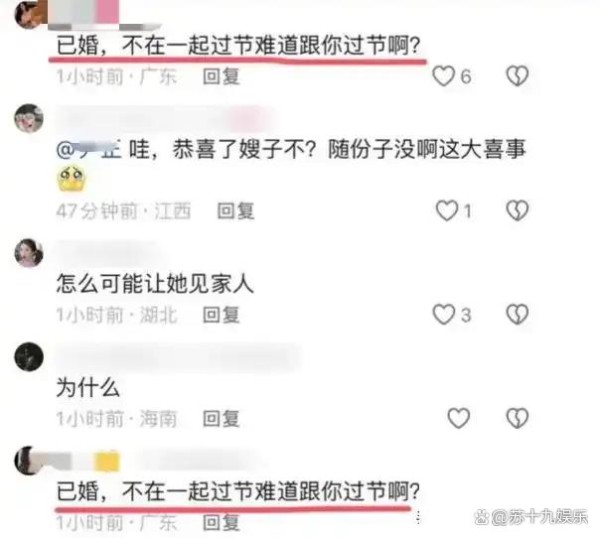This screenshot has height=538, width=600.
Task: Reply to the Hainan comment
Action: pos(221,418)
